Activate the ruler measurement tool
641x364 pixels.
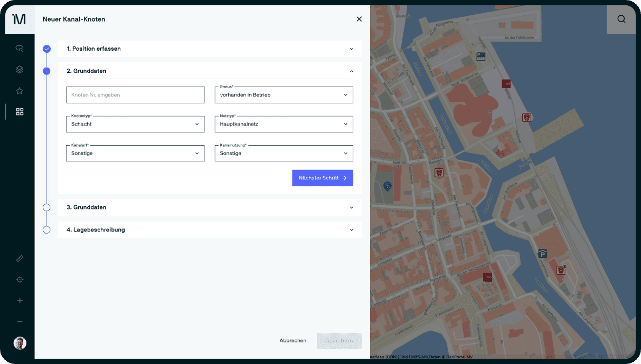20,258
